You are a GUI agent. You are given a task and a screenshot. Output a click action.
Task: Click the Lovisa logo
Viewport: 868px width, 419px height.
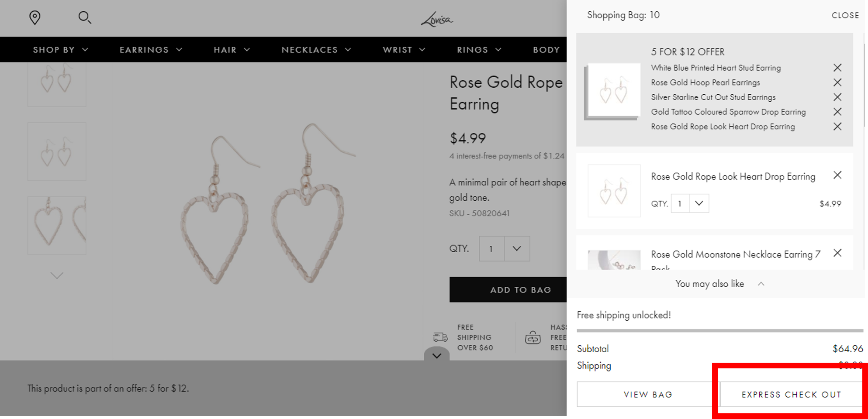tap(436, 19)
